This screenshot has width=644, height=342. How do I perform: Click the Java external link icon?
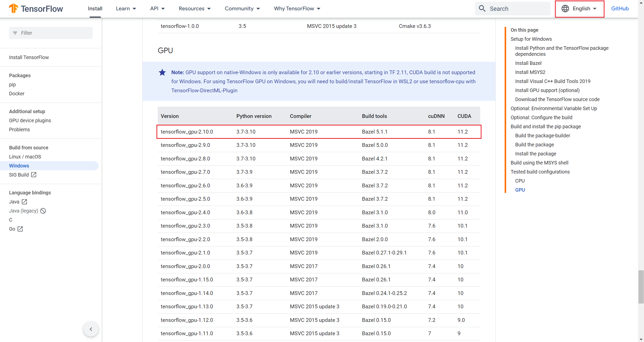[24, 202]
